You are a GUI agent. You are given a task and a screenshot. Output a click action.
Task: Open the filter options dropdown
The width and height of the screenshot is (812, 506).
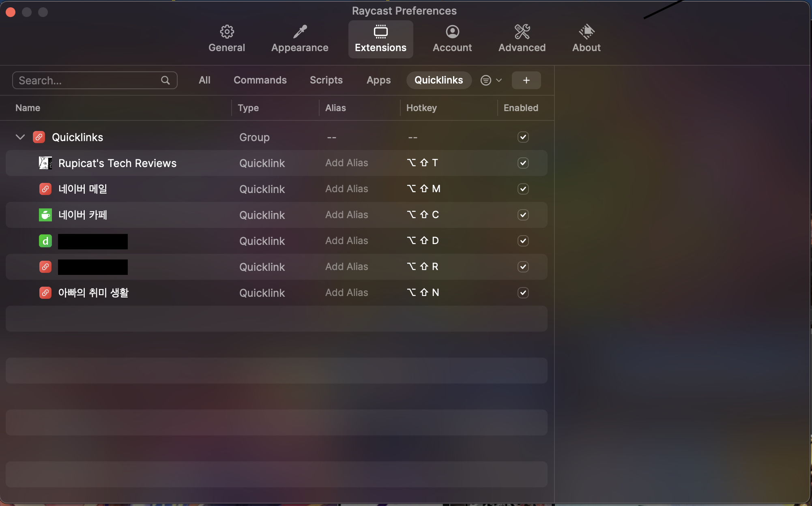pos(491,80)
